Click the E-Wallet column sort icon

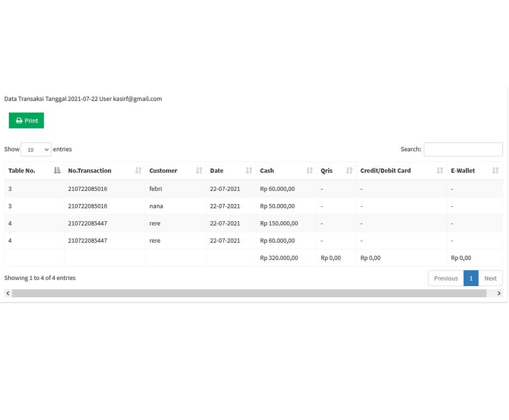tap(495, 171)
